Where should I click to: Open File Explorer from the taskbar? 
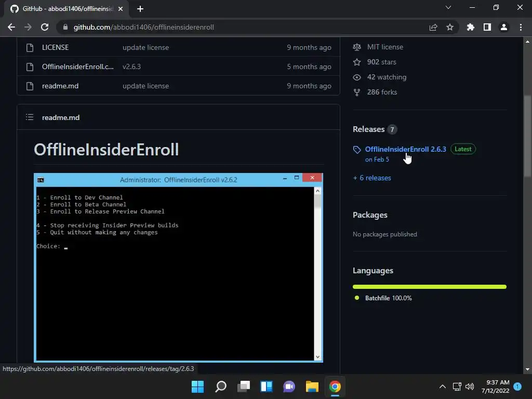click(x=312, y=387)
